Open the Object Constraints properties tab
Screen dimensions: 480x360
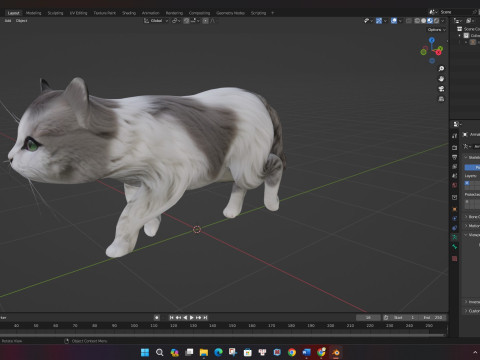(454, 228)
